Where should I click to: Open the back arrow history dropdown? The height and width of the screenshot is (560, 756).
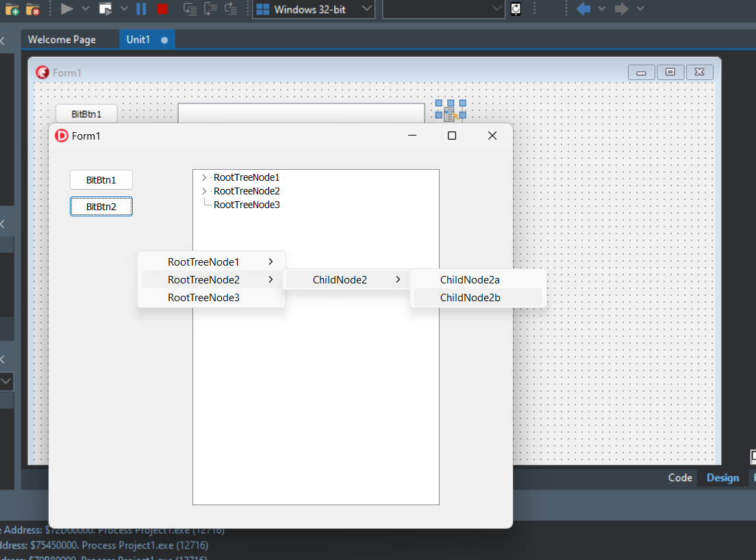coord(602,9)
